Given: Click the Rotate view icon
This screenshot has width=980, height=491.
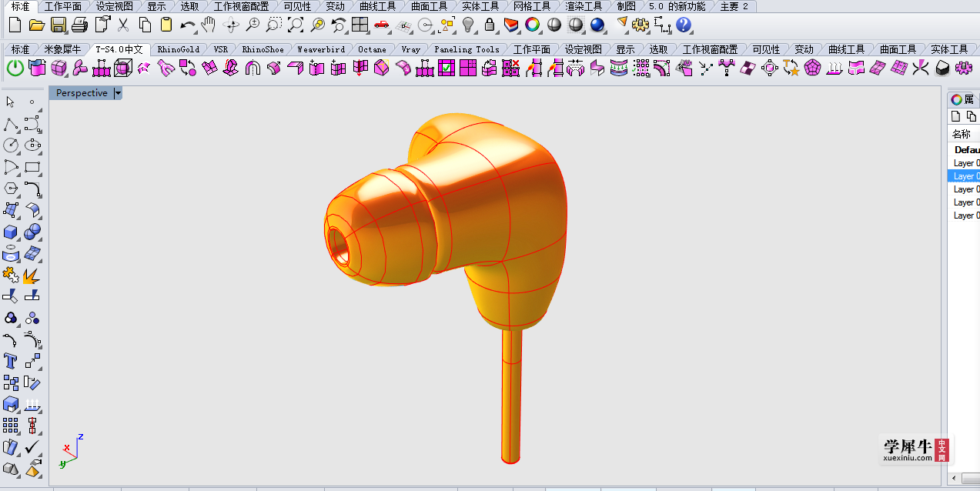Looking at the screenshot, I should (x=231, y=25).
